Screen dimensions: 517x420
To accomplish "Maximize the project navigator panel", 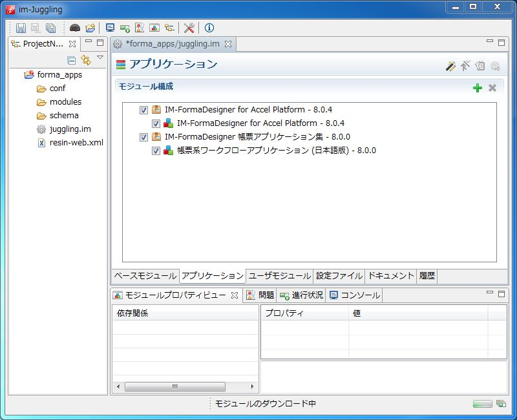I will [x=100, y=43].
